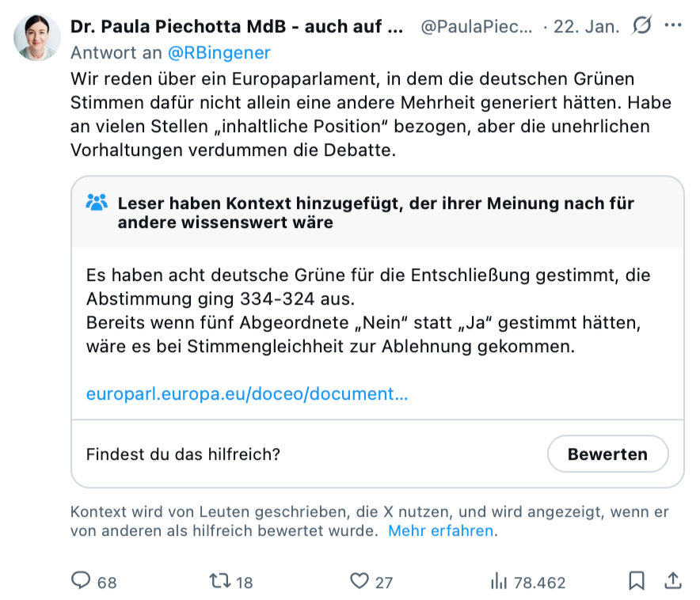
Task: Open the europarl.europa.eu document link
Action: [x=247, y=394]
